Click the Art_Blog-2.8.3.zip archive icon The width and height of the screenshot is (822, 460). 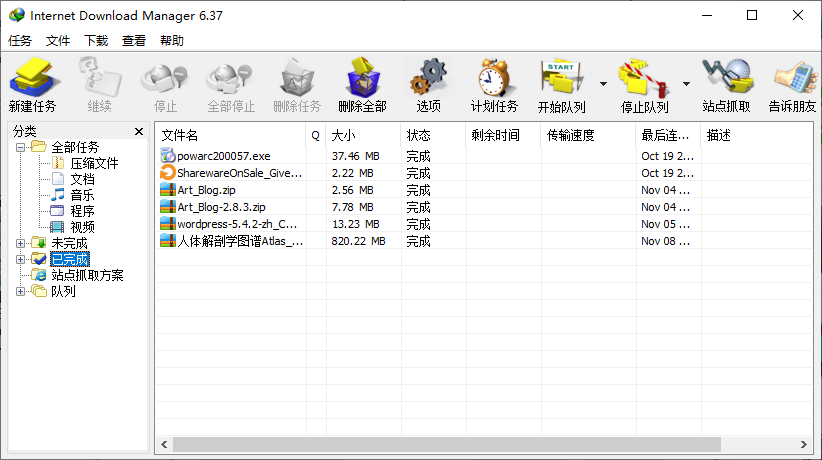tap(167, 206)
